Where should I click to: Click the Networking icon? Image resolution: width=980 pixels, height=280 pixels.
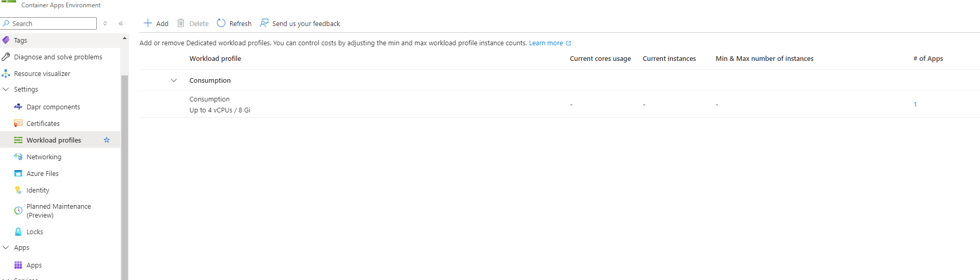pos(18,157)
